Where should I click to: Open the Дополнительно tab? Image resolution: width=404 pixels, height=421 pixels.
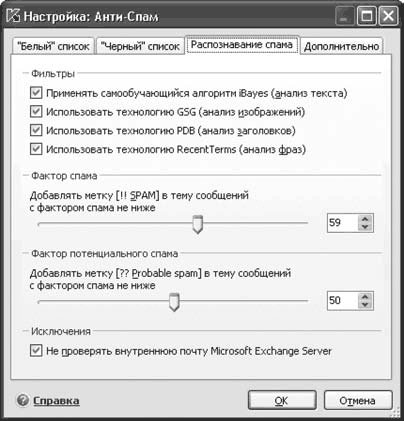(341, 46)
